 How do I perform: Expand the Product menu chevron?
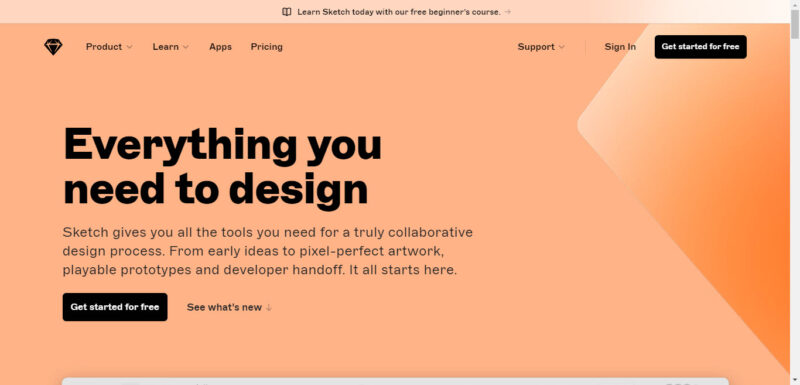130,47
